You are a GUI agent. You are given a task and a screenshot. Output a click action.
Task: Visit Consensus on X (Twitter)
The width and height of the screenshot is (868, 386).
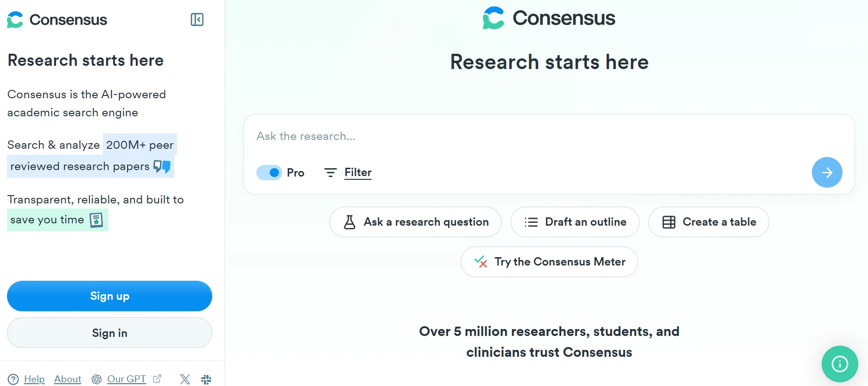(x=185, y=379)
